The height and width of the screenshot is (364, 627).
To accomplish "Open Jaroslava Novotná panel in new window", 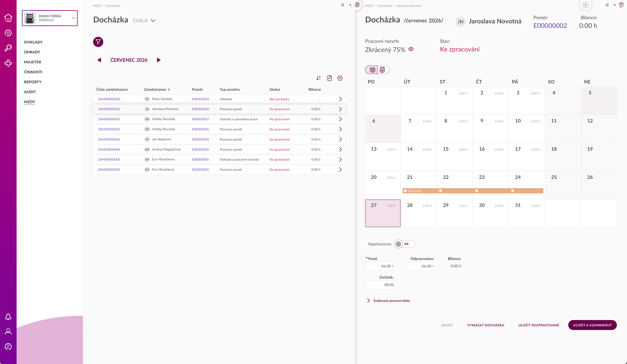I will click(607, 5).
